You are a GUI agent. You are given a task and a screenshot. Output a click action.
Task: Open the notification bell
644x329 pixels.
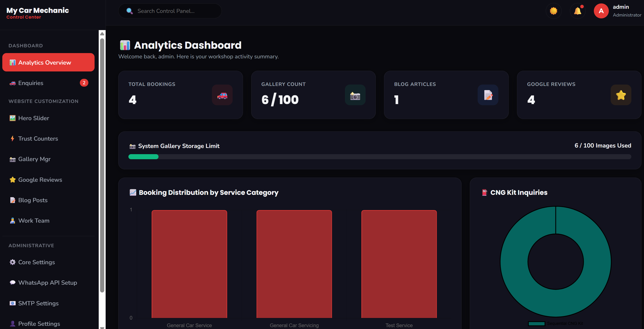pyautogui.click(x=578, y=11)
